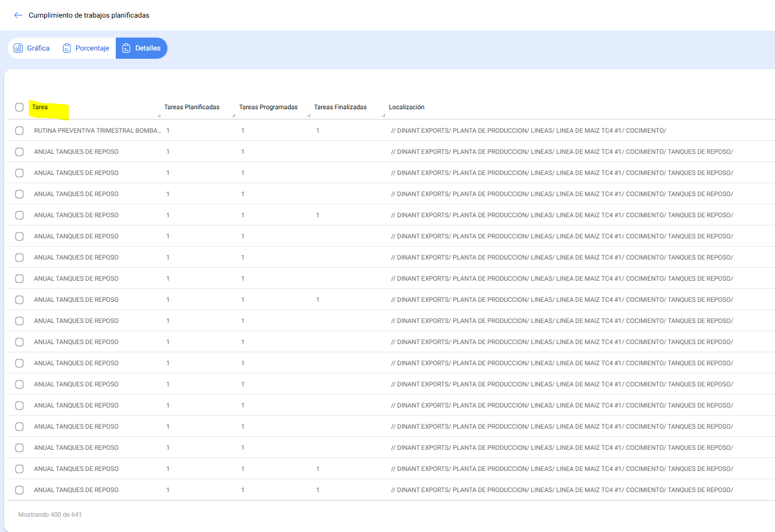Click the 'Cumplimiento de trabajos planificadas' page title
The image size is (775, 532).
[x=89, y=15]
